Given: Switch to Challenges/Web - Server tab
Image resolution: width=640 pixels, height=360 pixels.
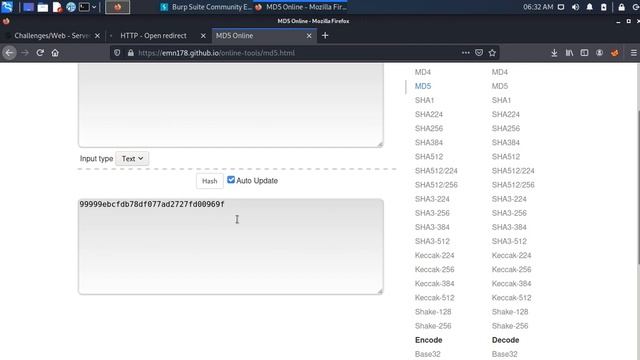Looking at the screenshot, I should tap(52, 36).
